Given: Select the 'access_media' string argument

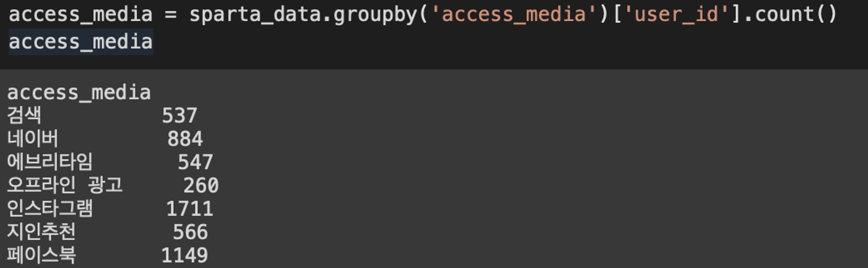Looking at the screenshot, I should pyautogui.click(x=513, y=14).
